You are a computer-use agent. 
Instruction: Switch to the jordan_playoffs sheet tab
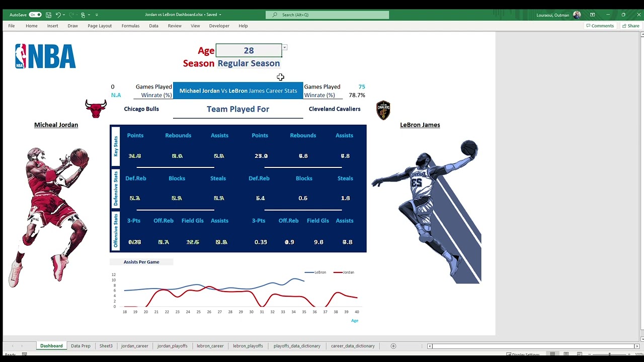(172, 346)
